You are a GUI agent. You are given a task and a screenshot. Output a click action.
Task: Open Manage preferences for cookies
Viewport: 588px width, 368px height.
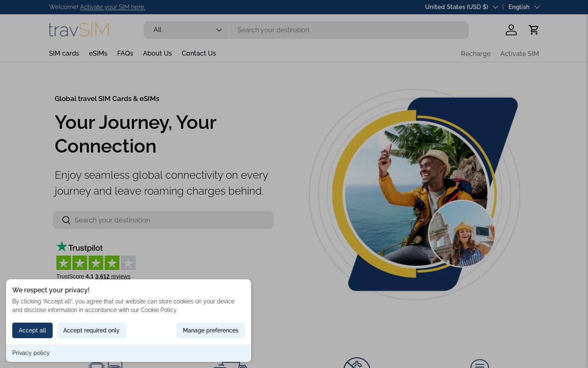coord(211,330)
